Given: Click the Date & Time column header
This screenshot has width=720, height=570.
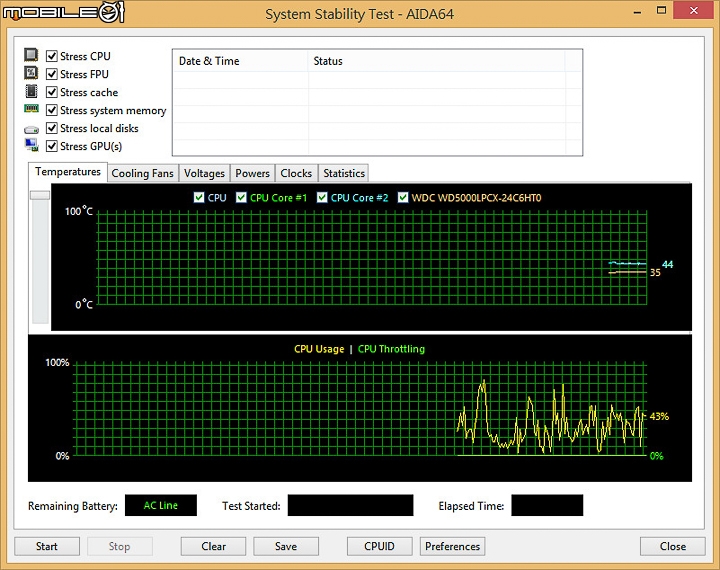Looking at the screenshot, I should click(x=240, y=61).
